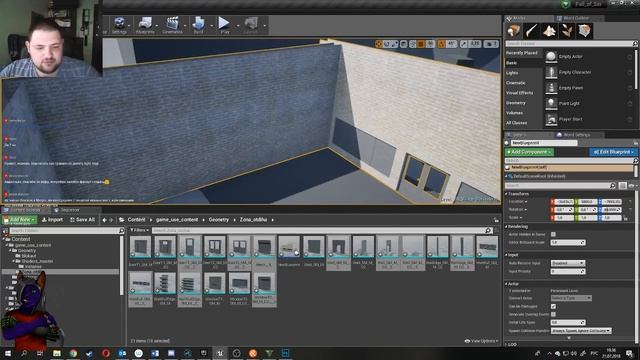
Task: Select Geometry Editing mode cube icon
Action: click(584, 31)
